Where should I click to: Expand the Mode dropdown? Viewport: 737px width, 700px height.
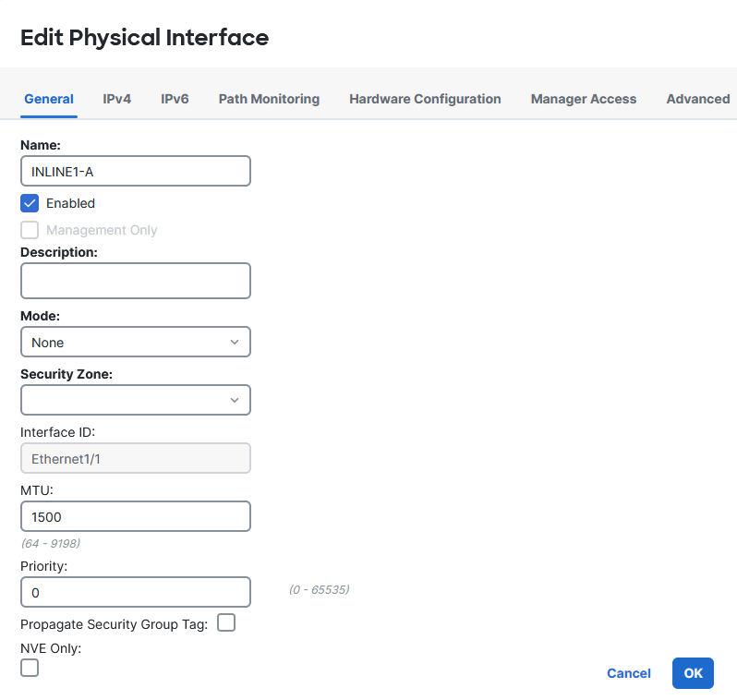tap(135, 342)
